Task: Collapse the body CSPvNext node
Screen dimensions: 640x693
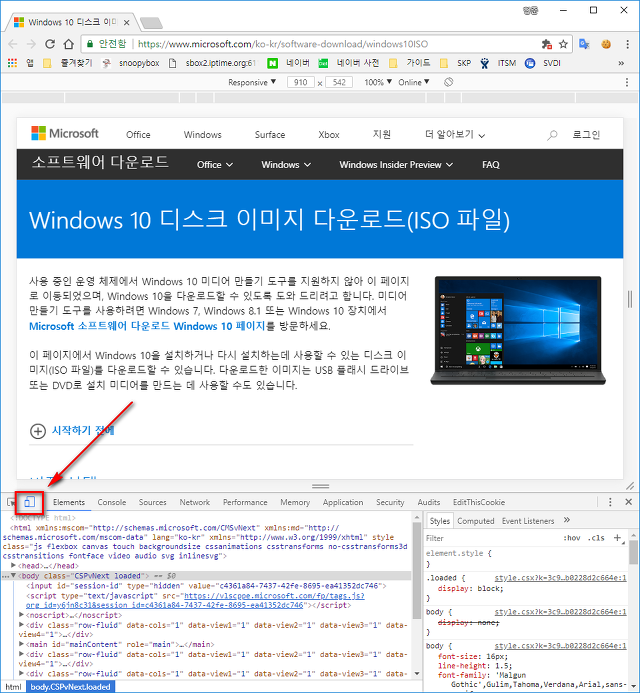Action: (x=14, y=576)
